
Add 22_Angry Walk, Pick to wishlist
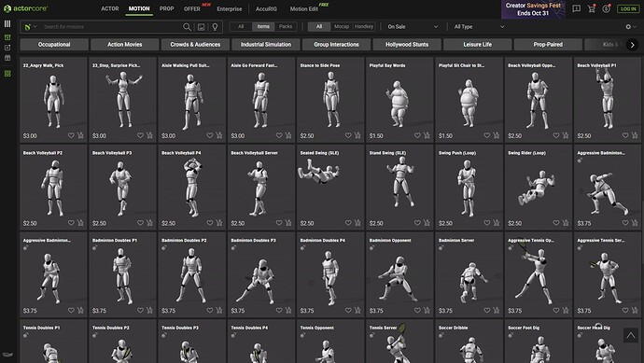(71, 135)
